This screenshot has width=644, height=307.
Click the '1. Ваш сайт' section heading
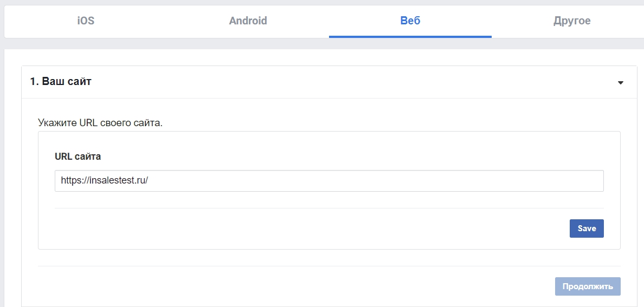point(61,82)
